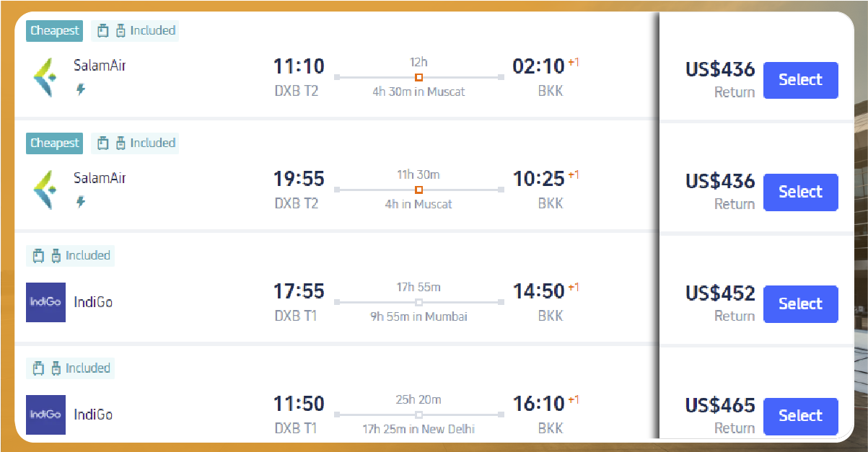Viewport: 868px width, 452px height.
Task: Click the IndiGo logo on the 11:50 flight
Action: (45, 415)
